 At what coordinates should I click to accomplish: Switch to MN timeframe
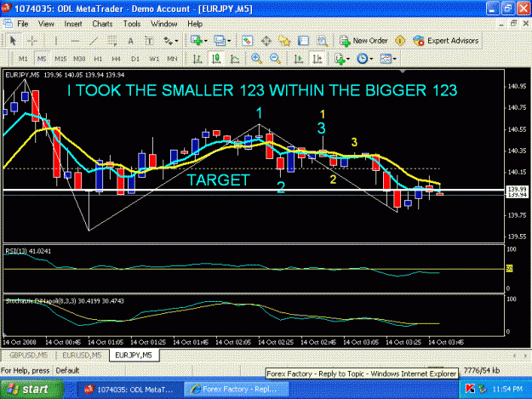pos(172,59)
